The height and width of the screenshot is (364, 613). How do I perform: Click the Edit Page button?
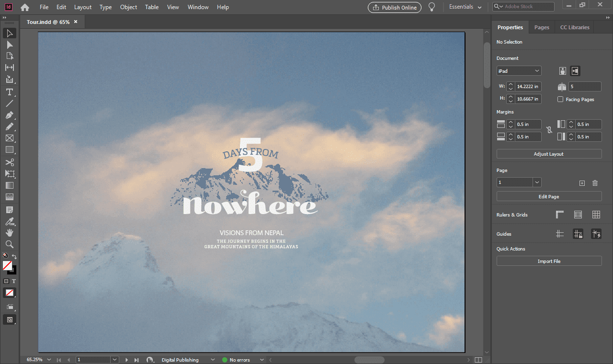549,196
